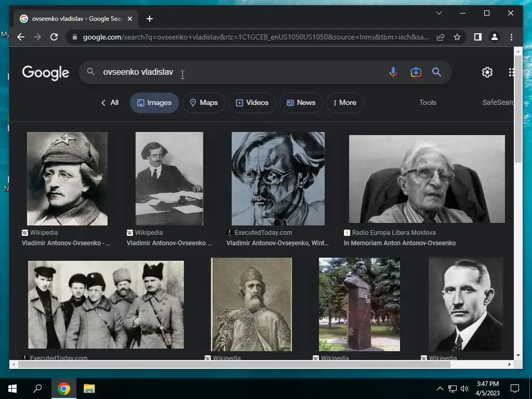The width and height of the screenshot is (532, 399).
Task: Click the scroll-right arrow at the bottom
Action: click(x=510, y=364)
